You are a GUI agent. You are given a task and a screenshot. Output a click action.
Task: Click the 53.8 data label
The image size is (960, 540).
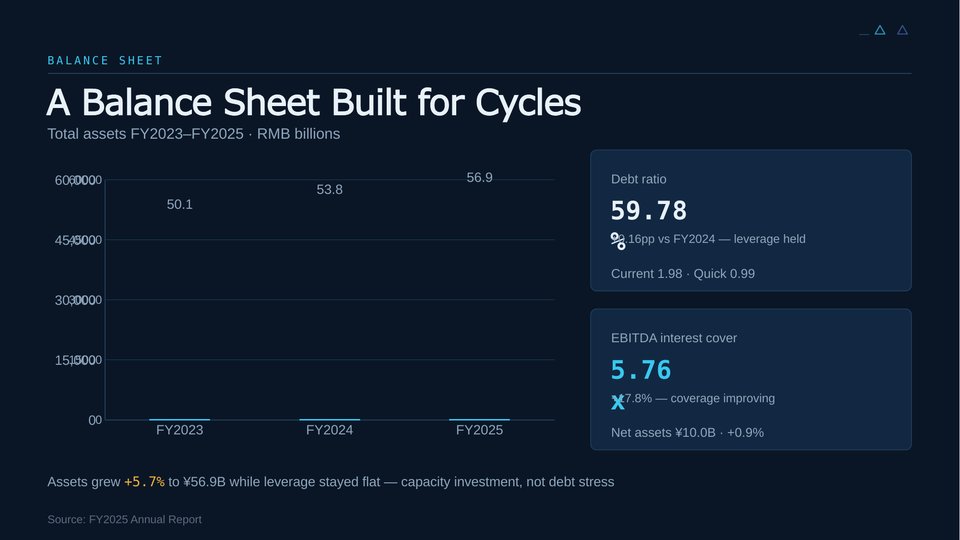click(x=329, y=190)
